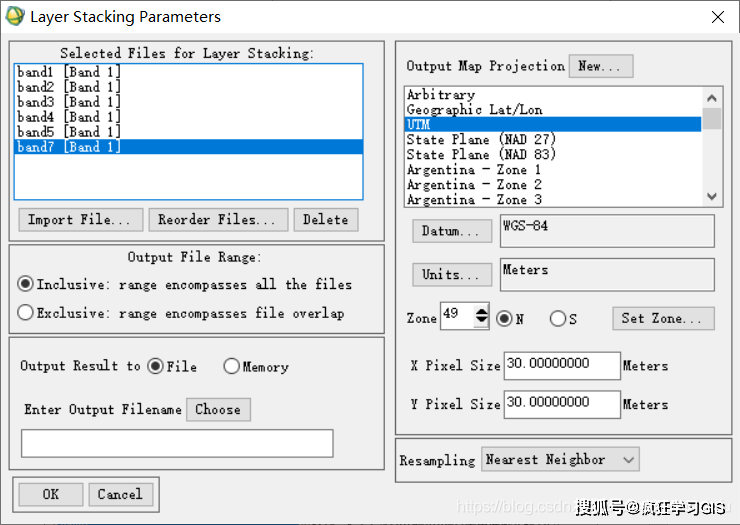
Task: Choose the S hemisphere for zone
Action: (x=557, y=319)
